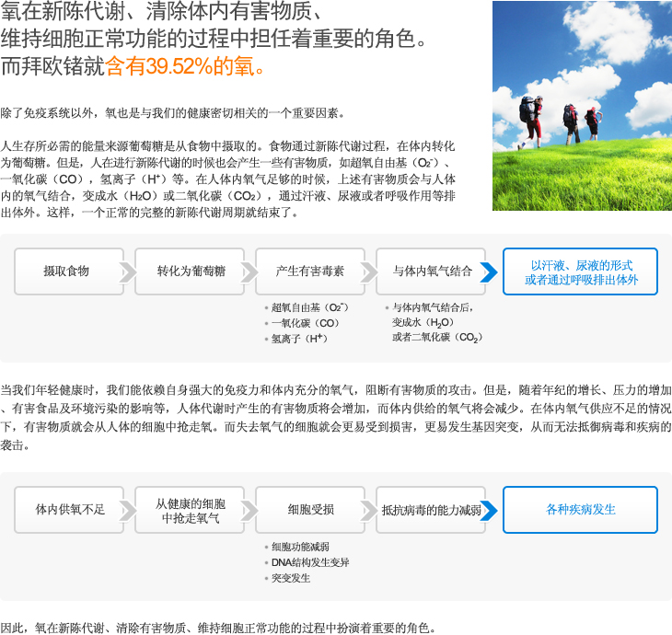This screenshot has height=635, width=672.
Task: Click the bullet '一氧化碳（CO）'
Action: (305, 323)
